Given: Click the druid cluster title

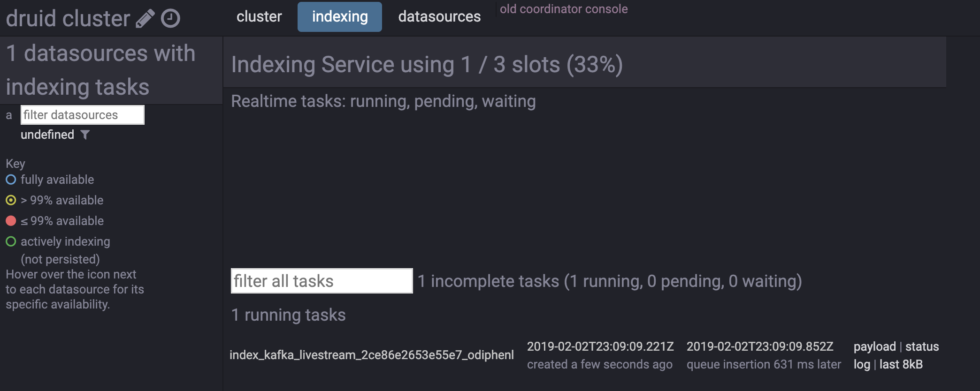Looking at the screenshot, I should [68, 19].
